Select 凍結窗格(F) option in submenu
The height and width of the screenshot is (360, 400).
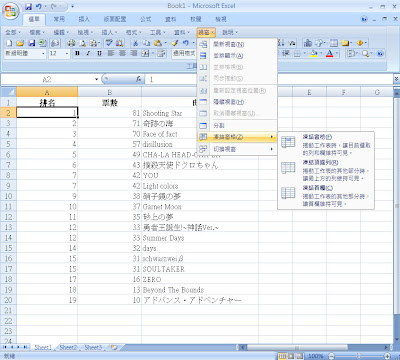click(x=326, y=145)
